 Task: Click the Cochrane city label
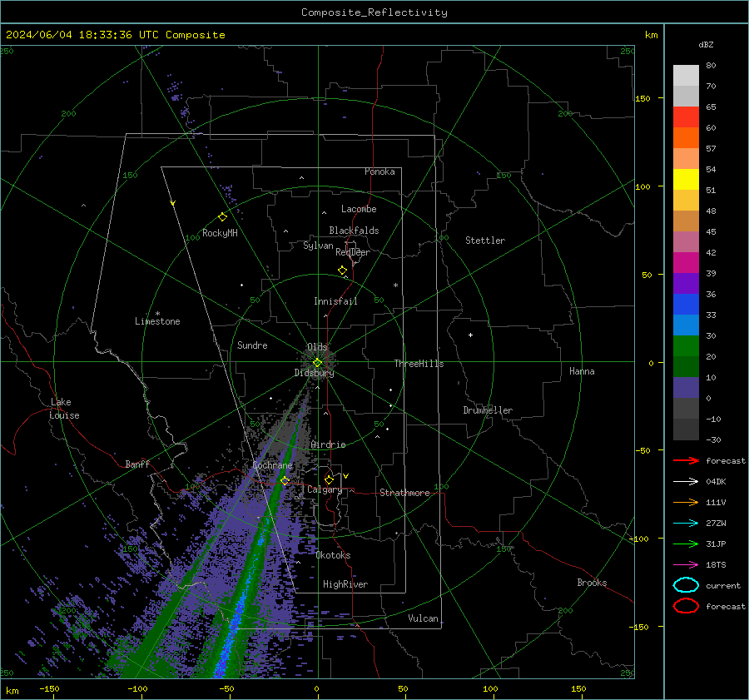(x=272, y=465)
